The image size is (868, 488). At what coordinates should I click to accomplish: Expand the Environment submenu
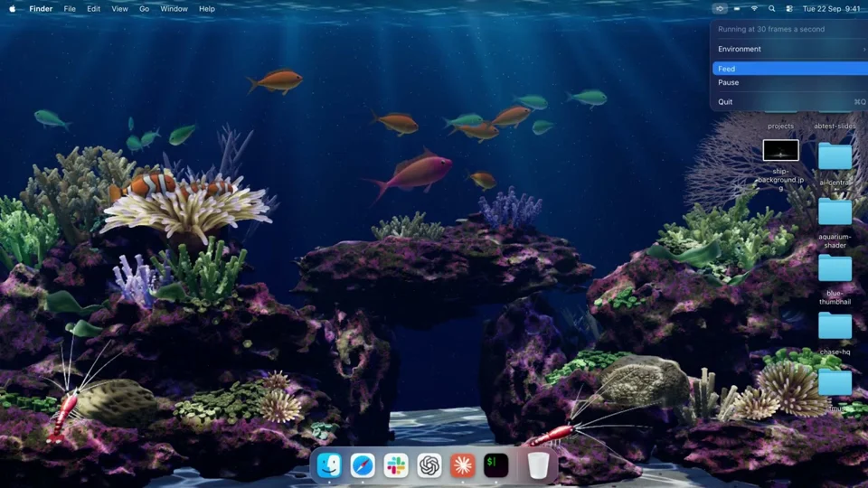coord(790,49)
